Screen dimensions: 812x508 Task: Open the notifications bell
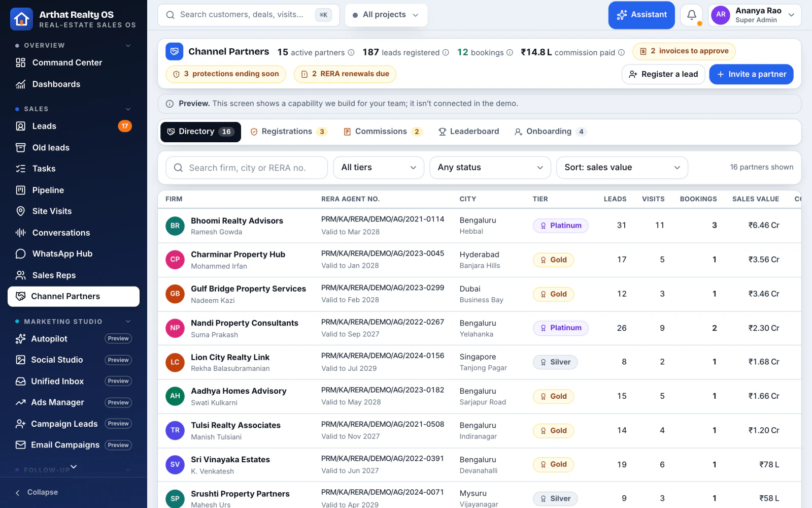coord(691,15)
